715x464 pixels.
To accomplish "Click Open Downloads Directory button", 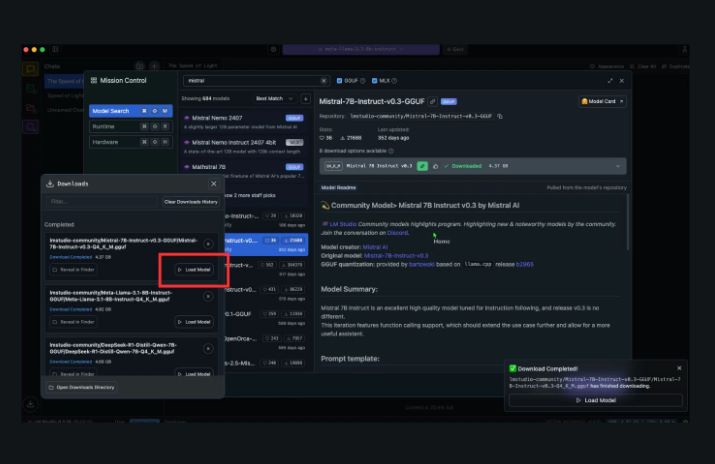I will point(85,387).
